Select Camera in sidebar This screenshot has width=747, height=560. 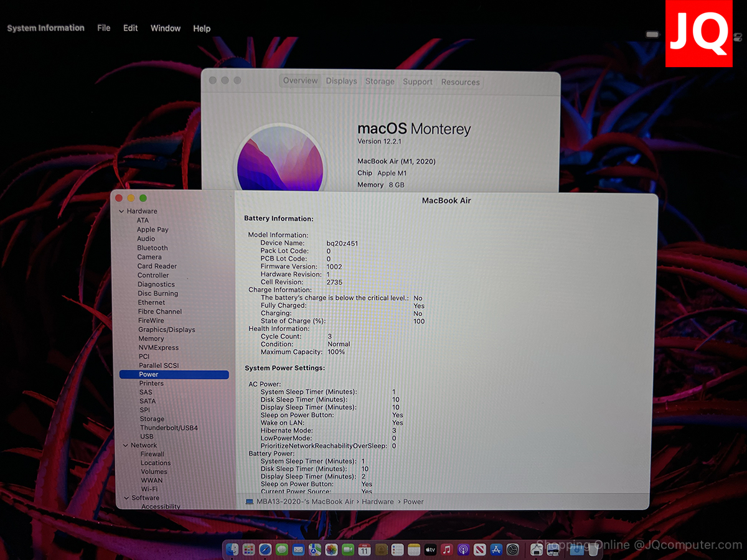click(x=149, y=257)
